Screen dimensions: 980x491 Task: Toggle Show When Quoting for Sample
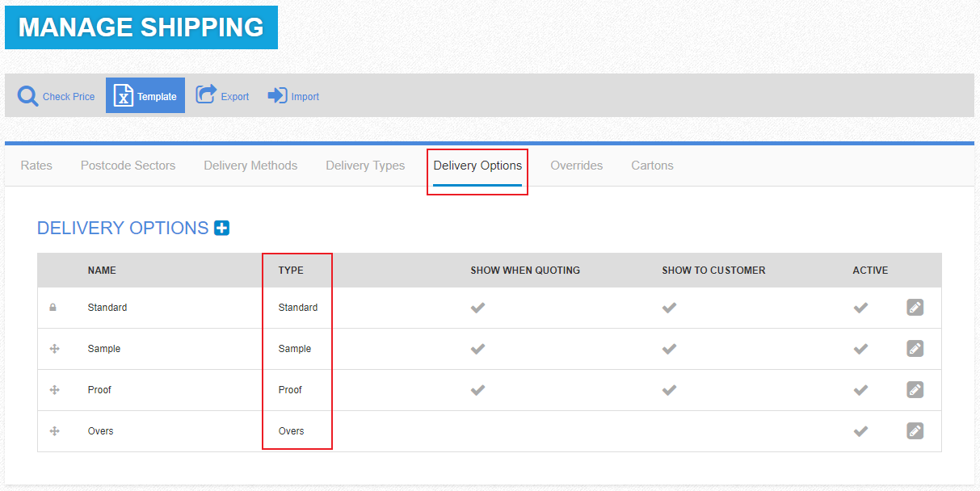(478, 349)
